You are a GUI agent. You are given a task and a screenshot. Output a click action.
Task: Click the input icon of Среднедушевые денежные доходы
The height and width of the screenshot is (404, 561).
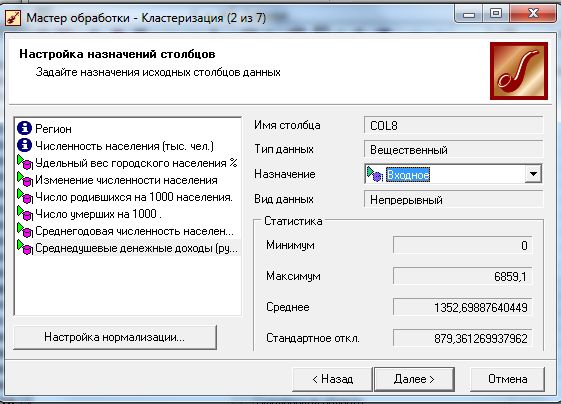(x=25, y=248)
